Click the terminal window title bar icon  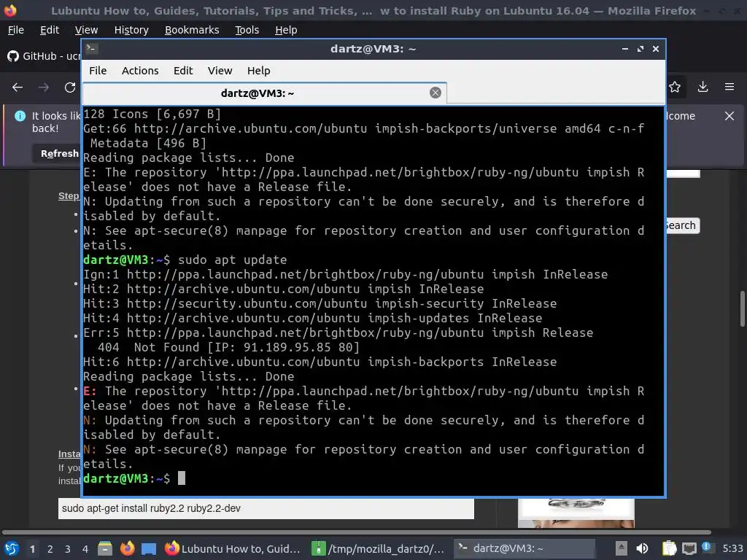92,49
